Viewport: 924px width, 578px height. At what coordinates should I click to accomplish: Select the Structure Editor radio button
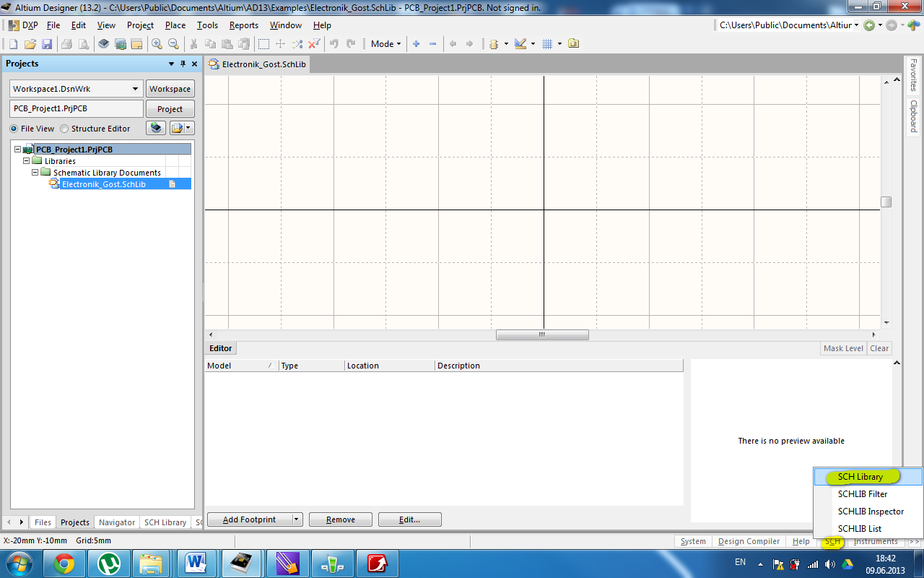point(64,129)
